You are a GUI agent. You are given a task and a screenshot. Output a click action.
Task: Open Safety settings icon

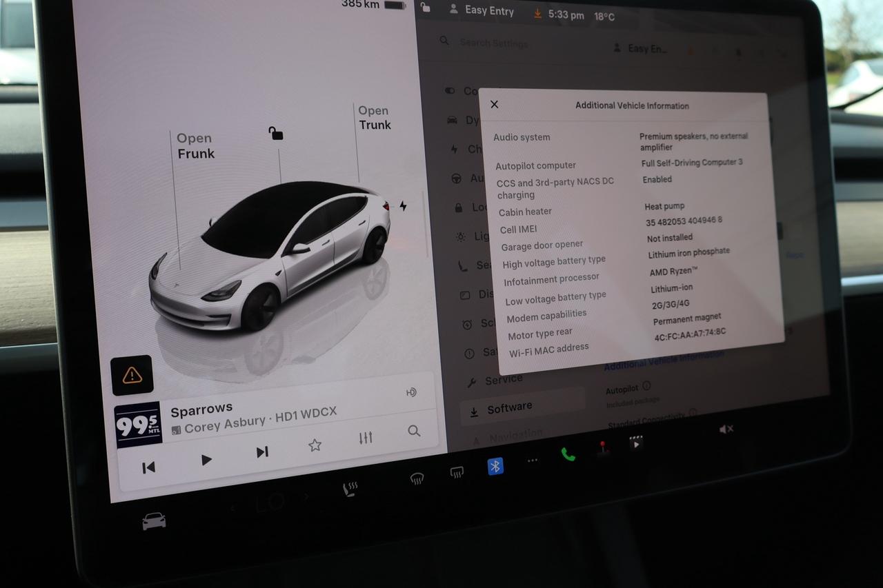pyautogui.click(x=469, y=353)
